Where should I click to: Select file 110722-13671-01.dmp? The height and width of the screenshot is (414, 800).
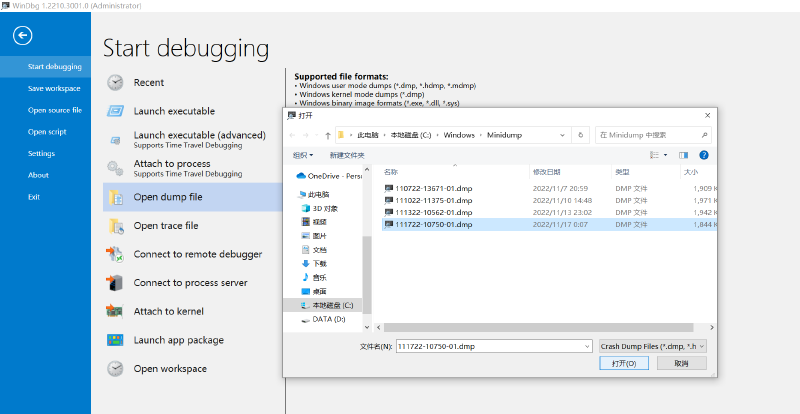coord(434,188)
